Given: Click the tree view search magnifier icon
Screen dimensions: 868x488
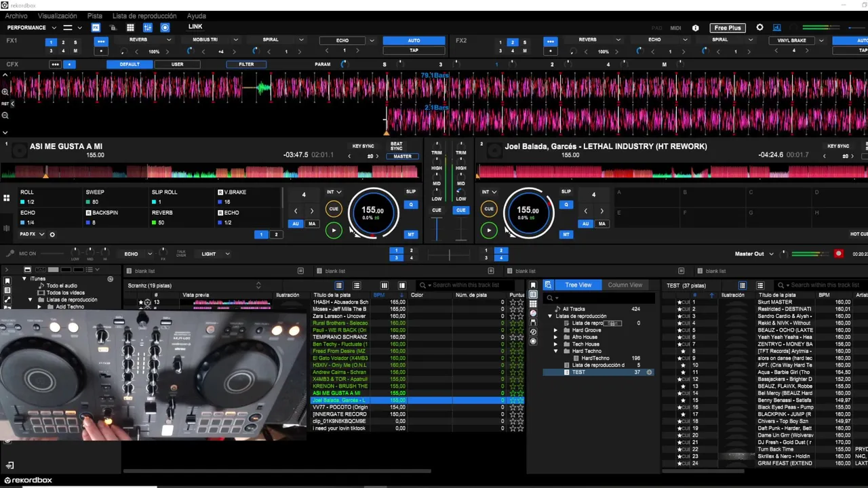Looking at the screenshot, I should pyautogui.click(x=550, y=298).
